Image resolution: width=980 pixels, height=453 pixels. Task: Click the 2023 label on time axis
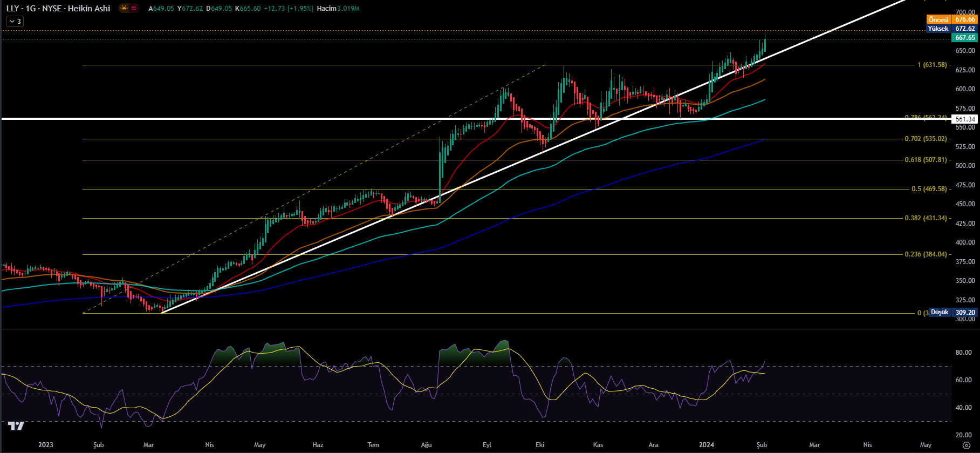coord(46,445)
